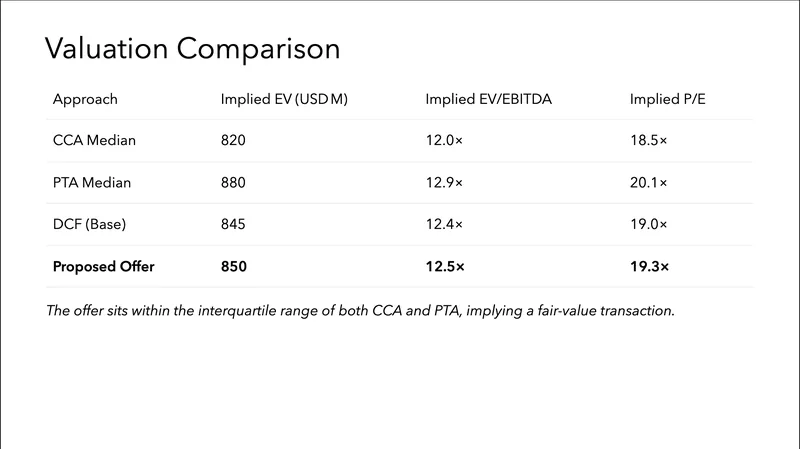Image resolution: width=800 pixels, height=449 pixels.
Task: Select the Implied EV/EBITDA column header
Action: point(489,99)
